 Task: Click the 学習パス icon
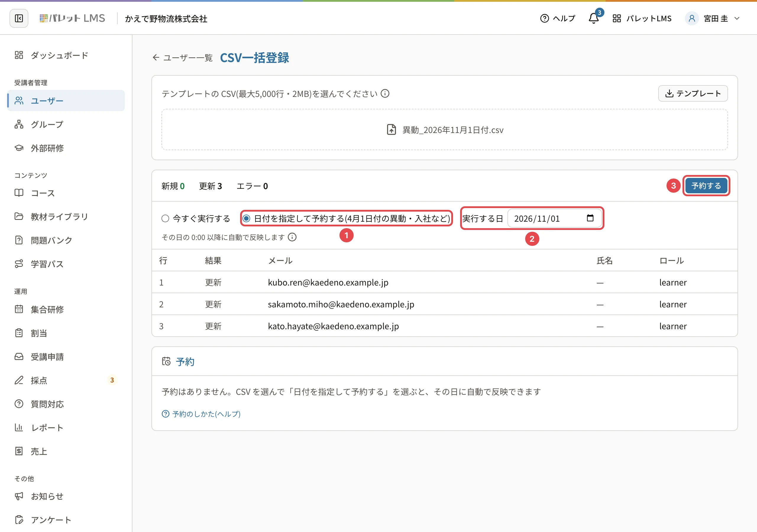point(19,264)
